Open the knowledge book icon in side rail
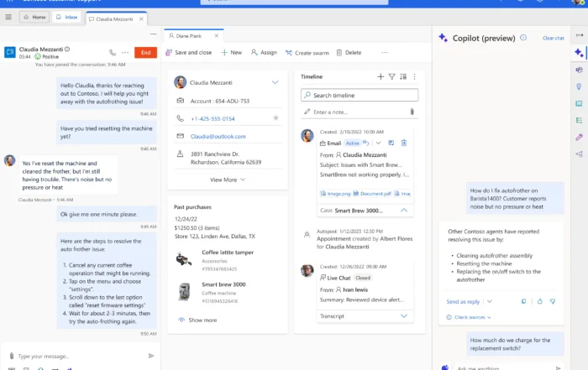This screenshot has height=370, width=588. [579, 103]
